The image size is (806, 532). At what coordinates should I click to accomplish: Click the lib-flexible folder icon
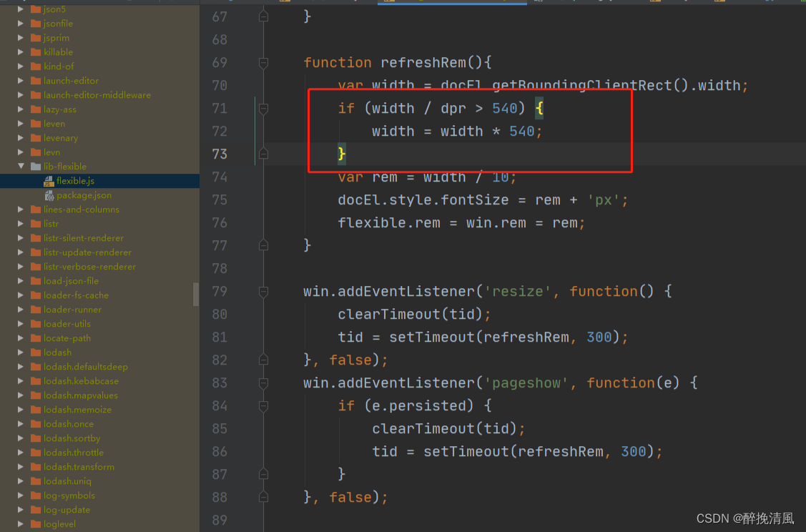(37, 166)
